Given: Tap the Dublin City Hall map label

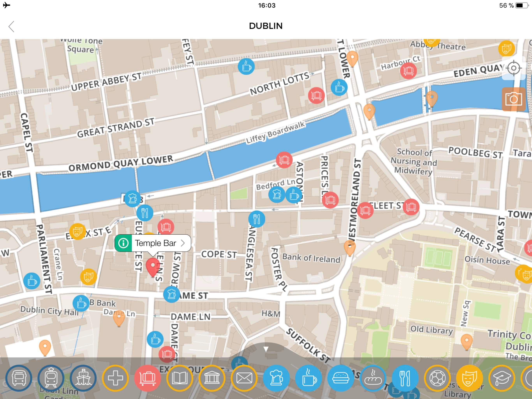Looking at the screenshot, I should click(x=49, y=311).
